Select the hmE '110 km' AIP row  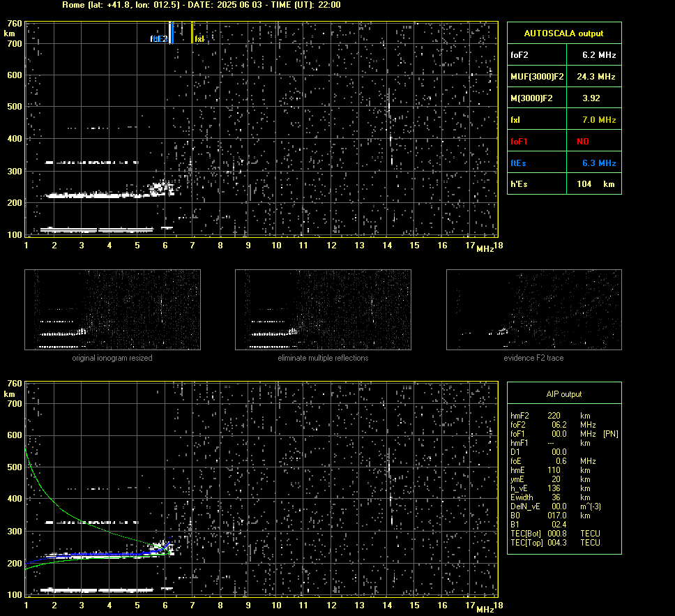click(551, 470)
